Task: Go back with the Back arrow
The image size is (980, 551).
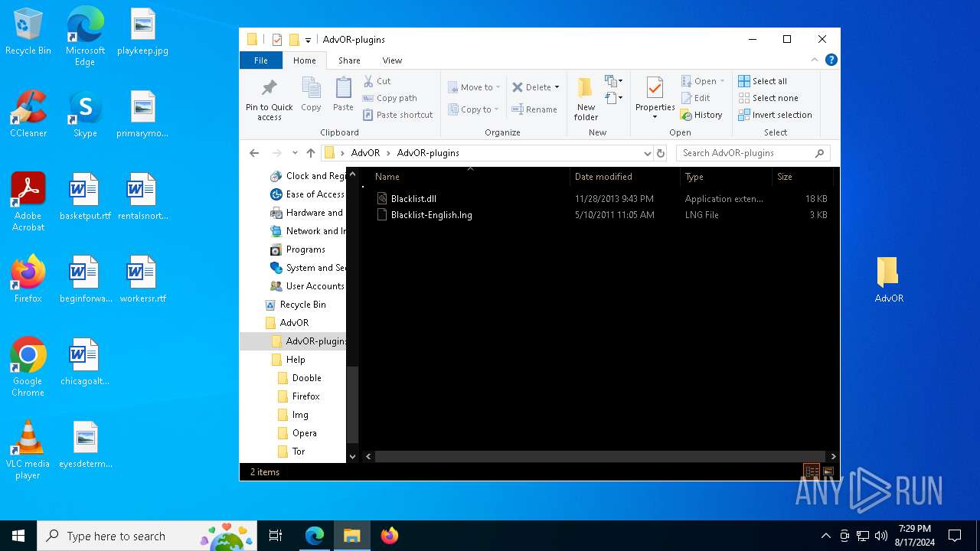Action: coord(254,153)
